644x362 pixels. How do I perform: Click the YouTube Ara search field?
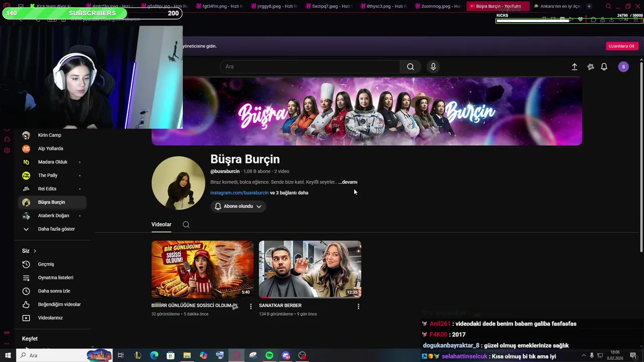point(310,66)
